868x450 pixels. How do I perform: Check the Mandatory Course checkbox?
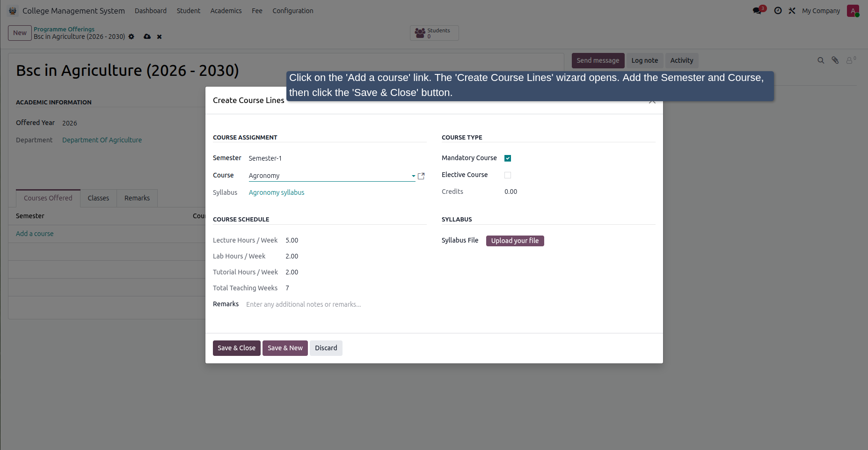[508, 158]
